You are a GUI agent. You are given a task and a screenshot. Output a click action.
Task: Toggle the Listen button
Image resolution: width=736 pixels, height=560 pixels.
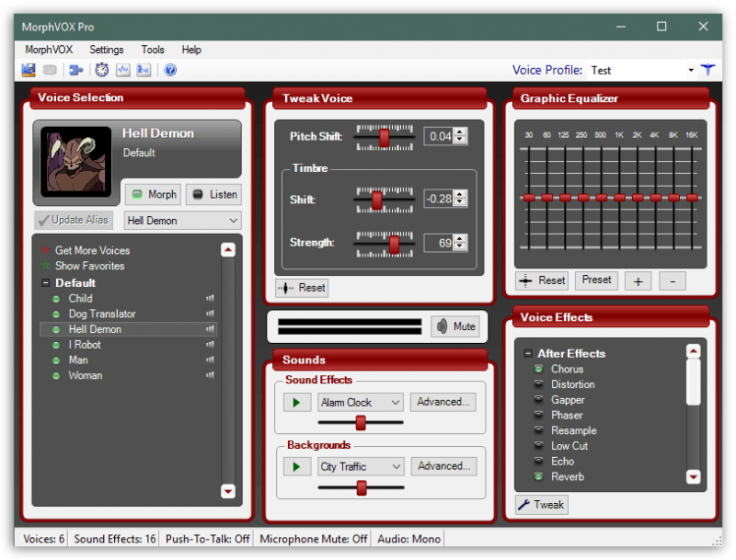click(x=213, y=194)
